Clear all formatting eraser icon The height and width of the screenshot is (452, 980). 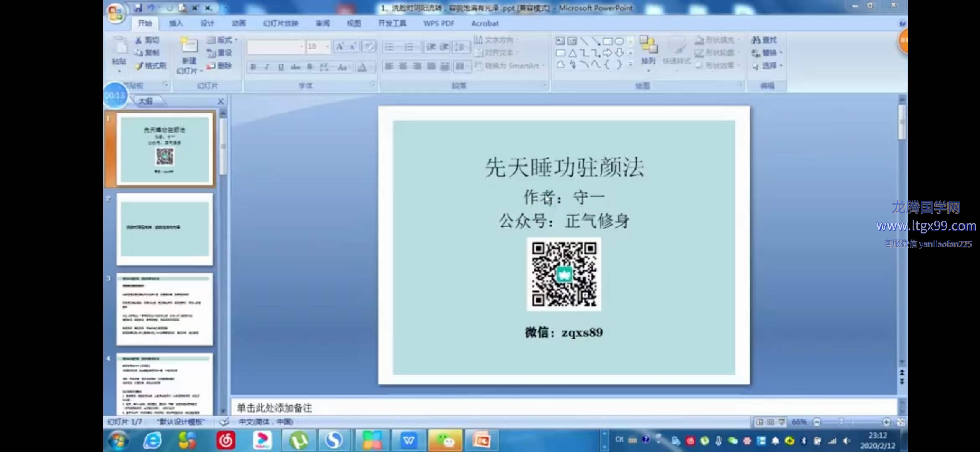tap(369, 46)
